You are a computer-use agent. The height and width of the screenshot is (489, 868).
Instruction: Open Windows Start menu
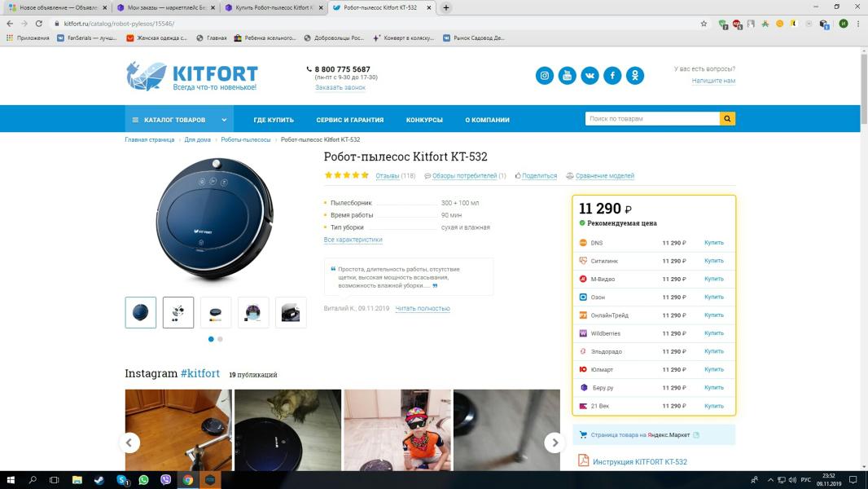(x=11, y=480)
